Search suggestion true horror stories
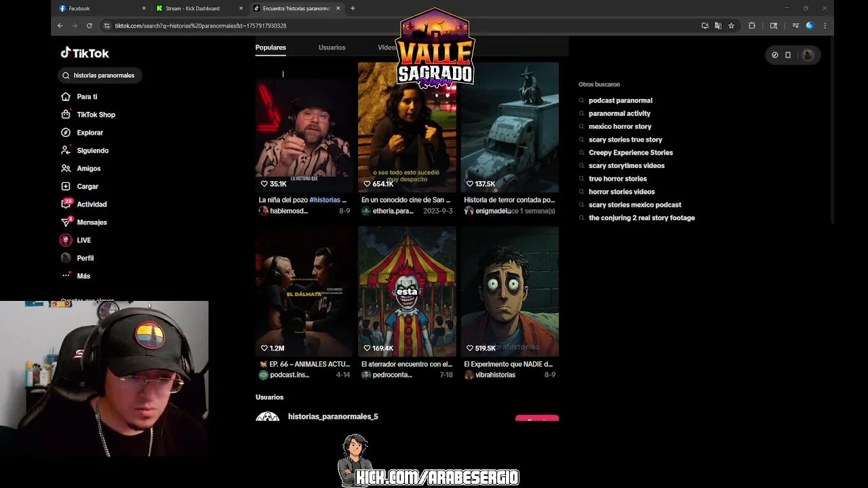The image size is (868, 488). click(618, 178)
